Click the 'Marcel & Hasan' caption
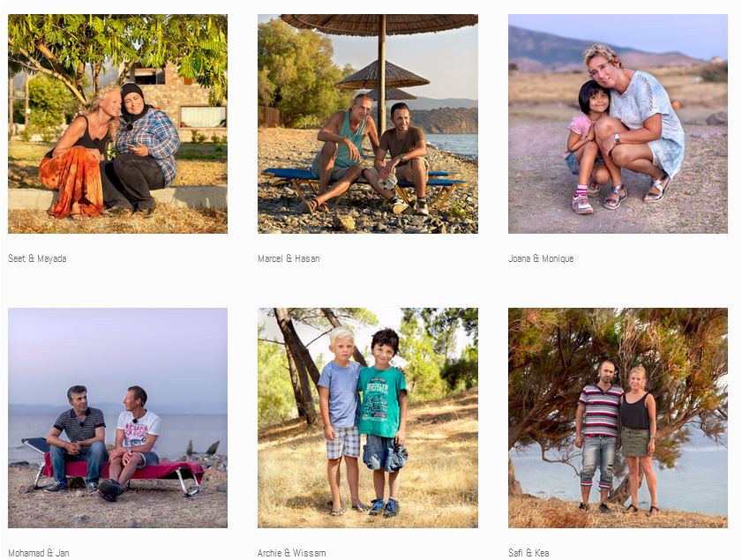742x560 pixels. (x=289, y=258)
